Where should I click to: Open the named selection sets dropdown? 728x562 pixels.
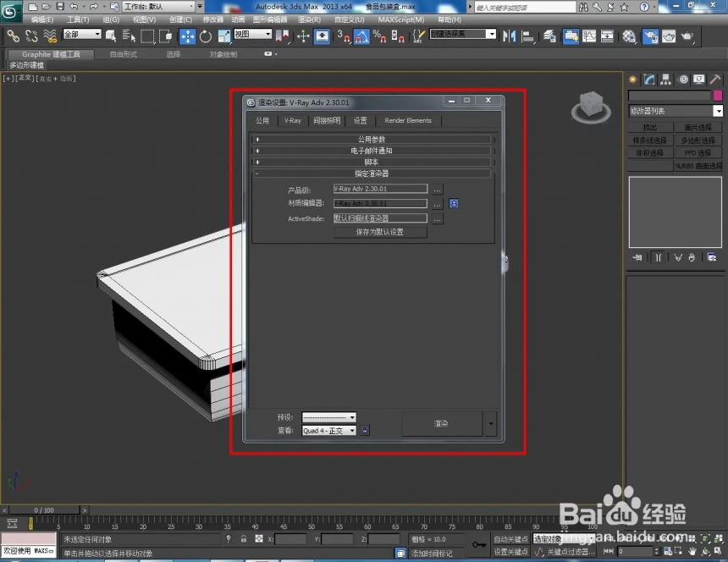tap(463, 34)
